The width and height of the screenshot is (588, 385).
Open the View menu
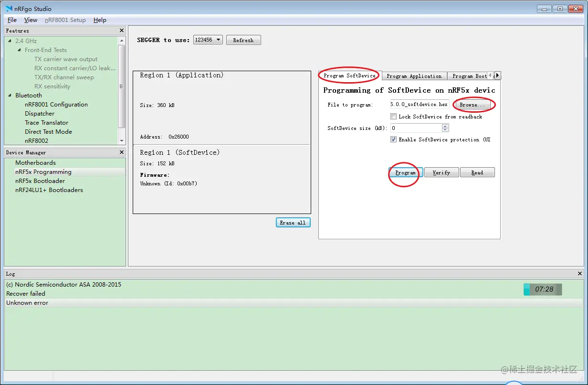pos(31,20)
